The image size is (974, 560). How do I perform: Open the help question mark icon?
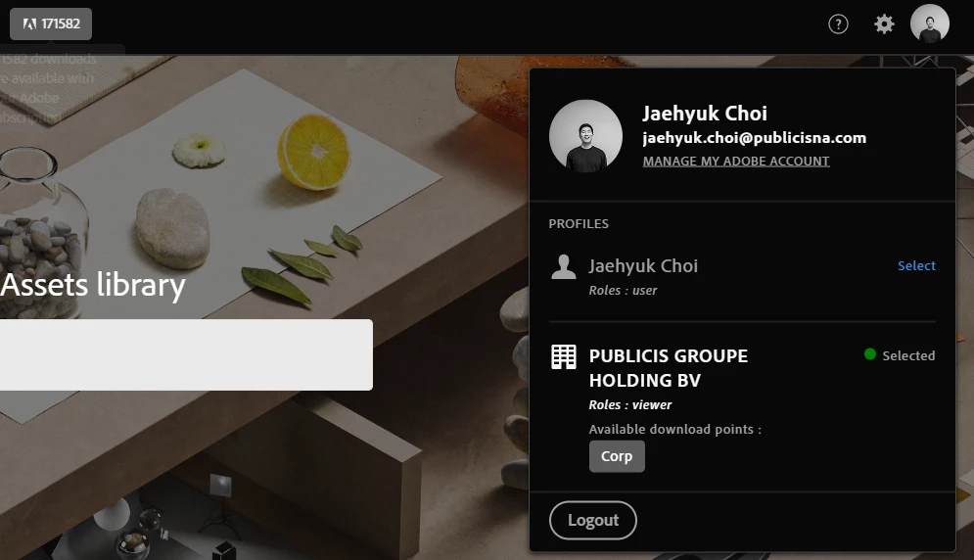click(838, 24)
